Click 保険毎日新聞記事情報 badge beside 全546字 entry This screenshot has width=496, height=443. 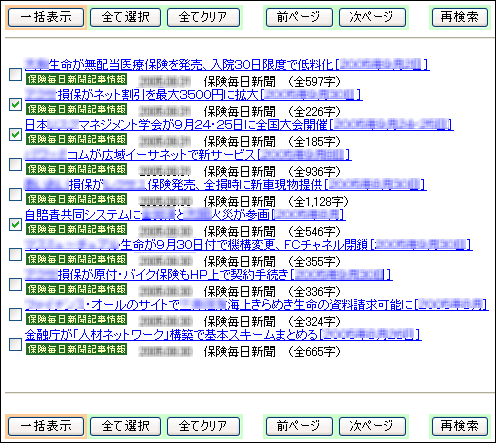[76, 229]
